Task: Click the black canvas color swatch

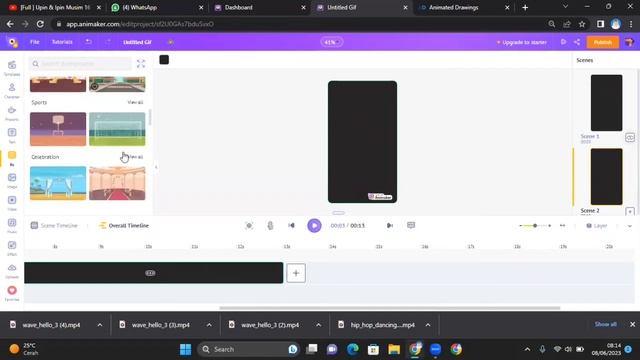Action: click(164, 60)
